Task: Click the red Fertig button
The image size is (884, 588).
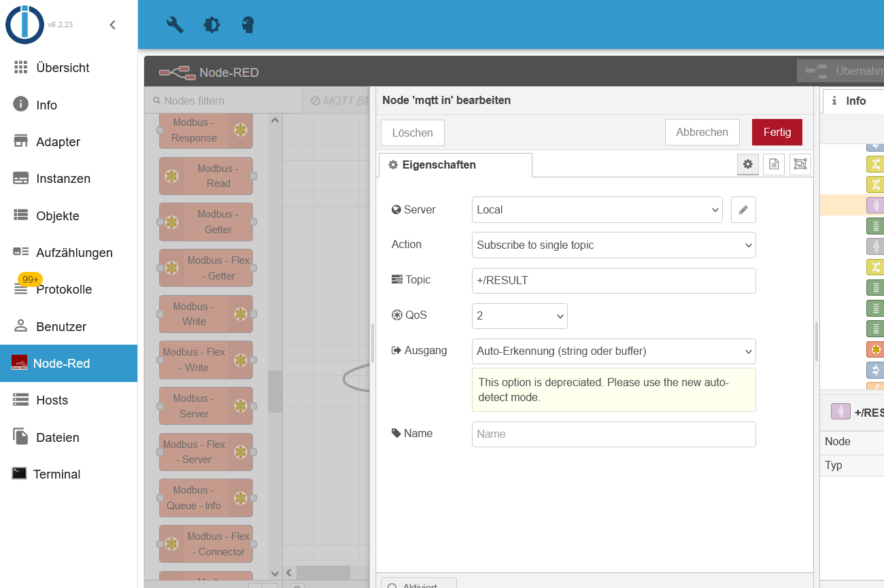Action: [x=777, y=133]
